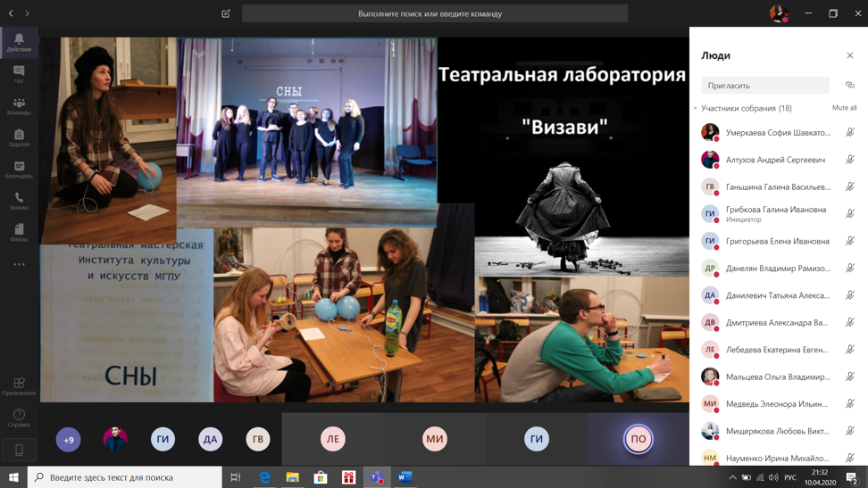Toggle mic icon for Данилевич Татьяна

click(850, 295)
